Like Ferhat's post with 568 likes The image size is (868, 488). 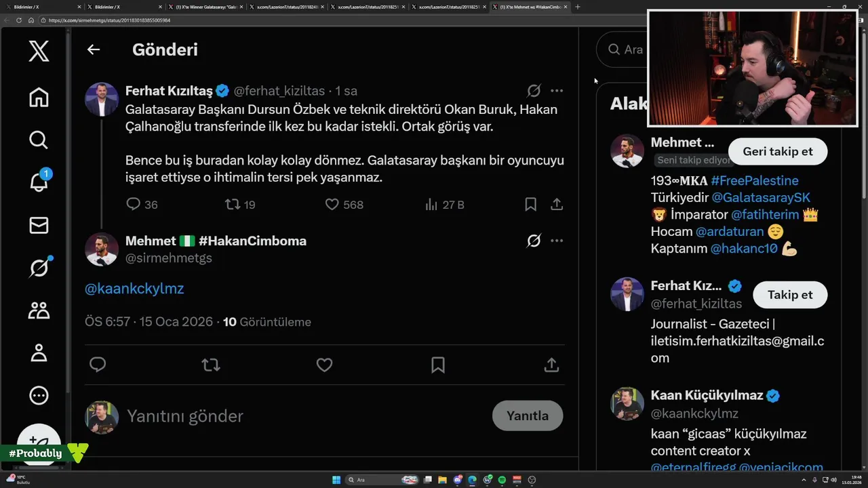(344, 204)
